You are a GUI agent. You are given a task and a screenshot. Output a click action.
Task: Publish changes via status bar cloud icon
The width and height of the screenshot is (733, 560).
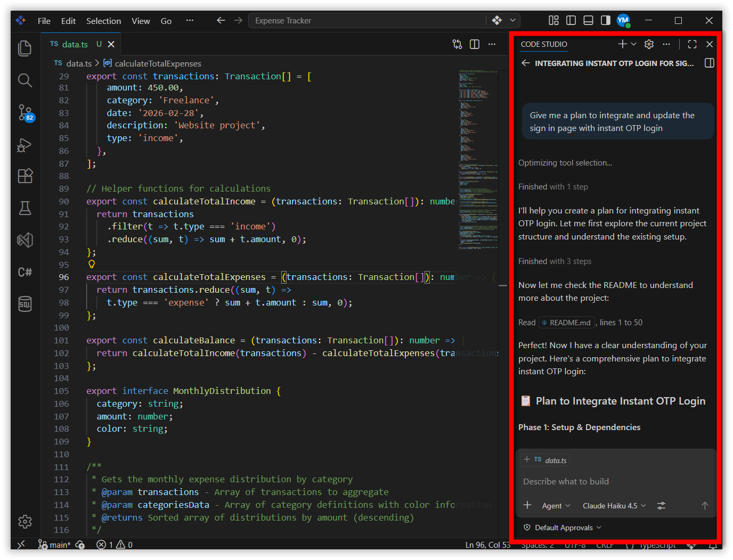pyautogui.click(x=80, y=545)
